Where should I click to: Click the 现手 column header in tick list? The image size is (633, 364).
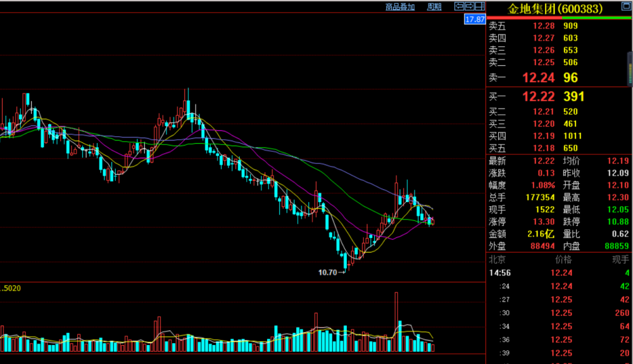[621, 259]
